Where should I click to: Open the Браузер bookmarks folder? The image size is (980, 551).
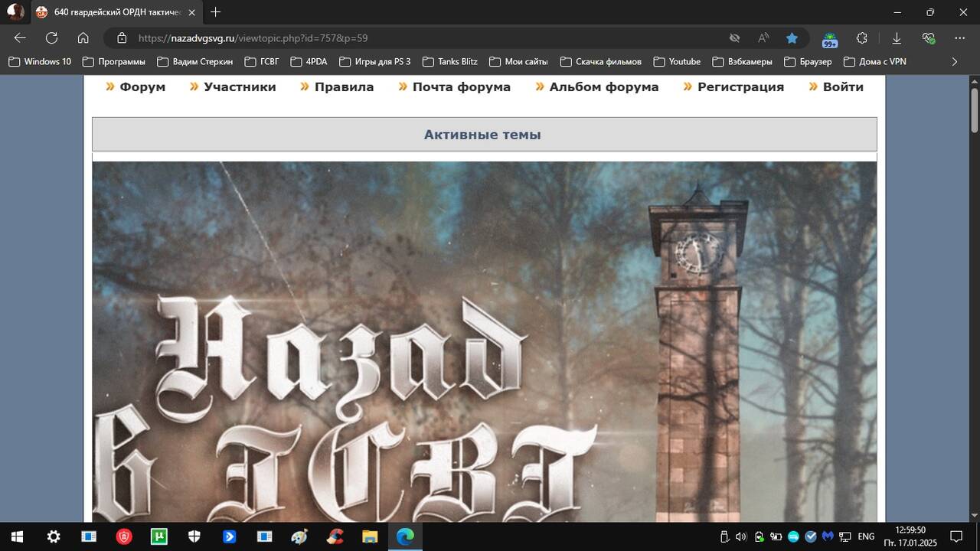(x=808, y=61)
